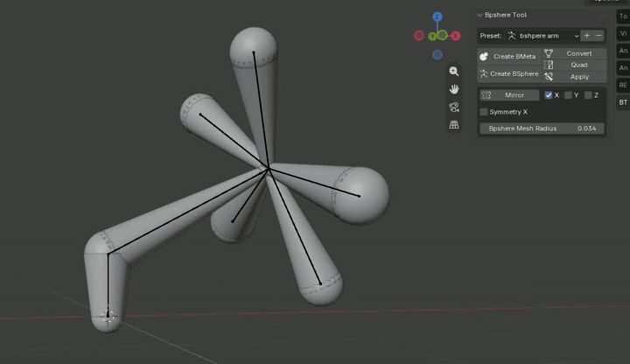Click the Convert button
The width and height of the screenshot is (630, 364).
(x=575, y=53)
